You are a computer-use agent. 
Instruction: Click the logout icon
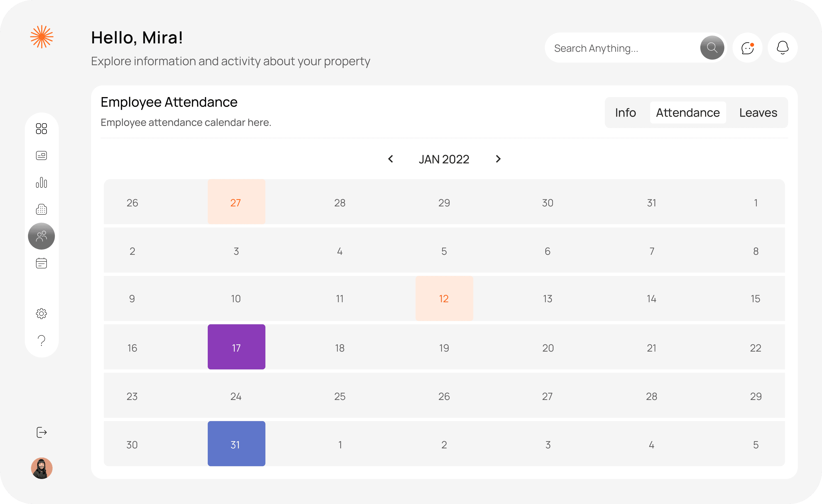[41, 432]
